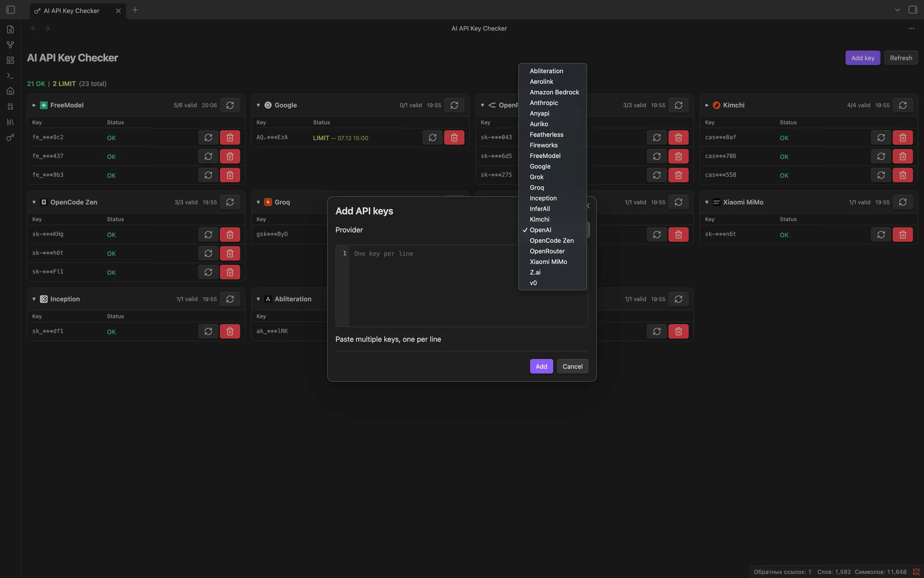Close the AI API Key Checker tab
Screen dimensions: 924x578
pos(118,11)
